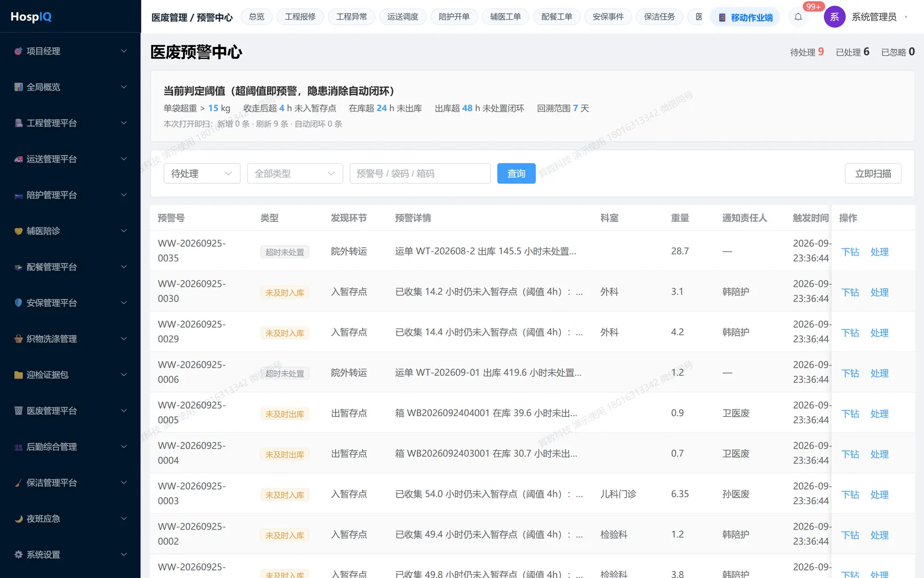Switch to the 总览 tab
This screenshot has height=578, width=924.
[256, 17]
